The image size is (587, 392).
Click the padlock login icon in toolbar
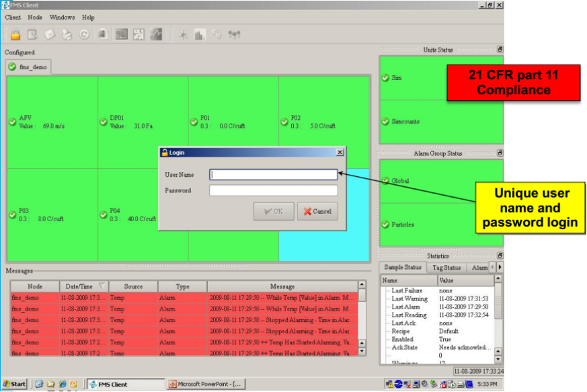point(15,34)
